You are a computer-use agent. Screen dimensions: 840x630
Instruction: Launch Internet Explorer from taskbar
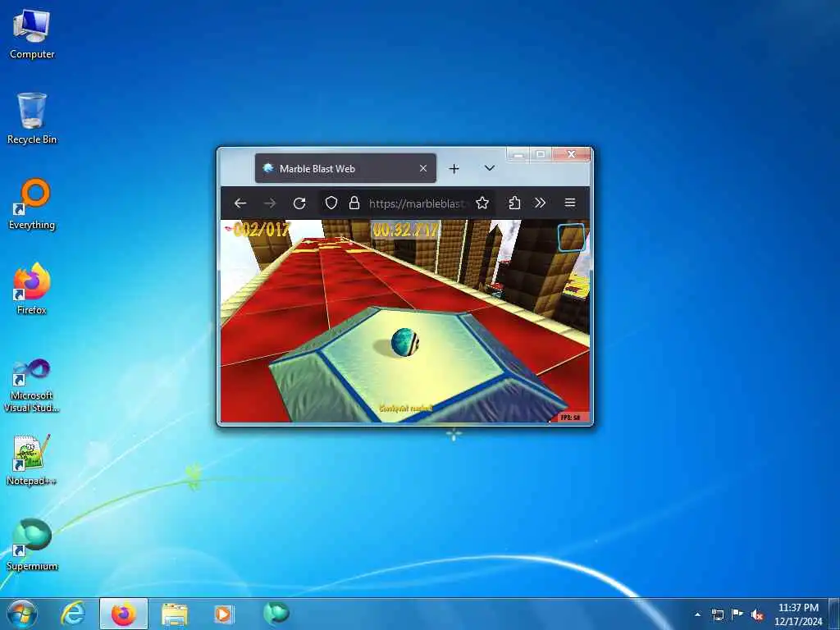tap(73, 614)
